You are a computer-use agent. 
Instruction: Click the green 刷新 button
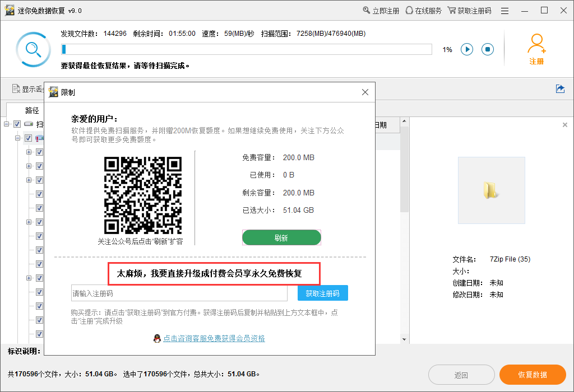[x=281, y=237]
